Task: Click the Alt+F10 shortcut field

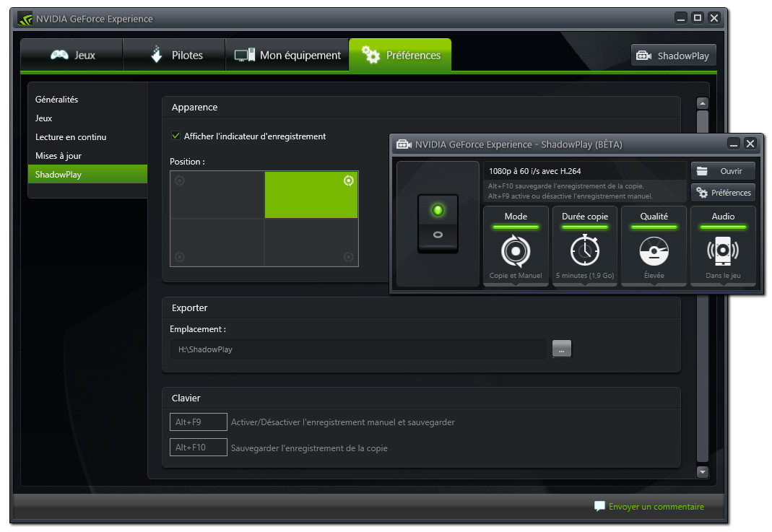Action: (x=199, y=448)
